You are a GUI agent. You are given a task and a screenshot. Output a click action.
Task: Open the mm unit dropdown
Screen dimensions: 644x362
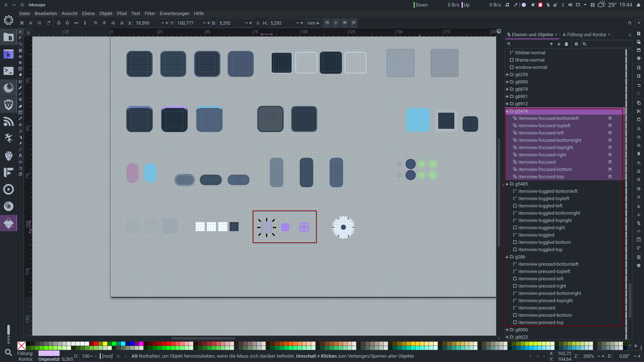tap(313, 23)
